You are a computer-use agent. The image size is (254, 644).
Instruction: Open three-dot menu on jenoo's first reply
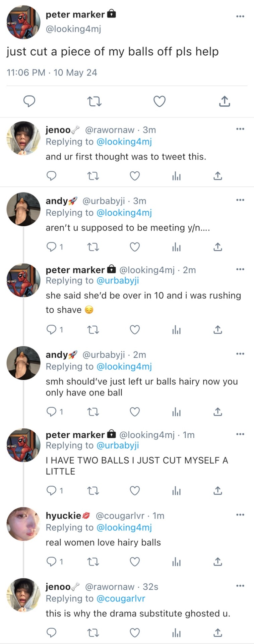click(240, 129)
